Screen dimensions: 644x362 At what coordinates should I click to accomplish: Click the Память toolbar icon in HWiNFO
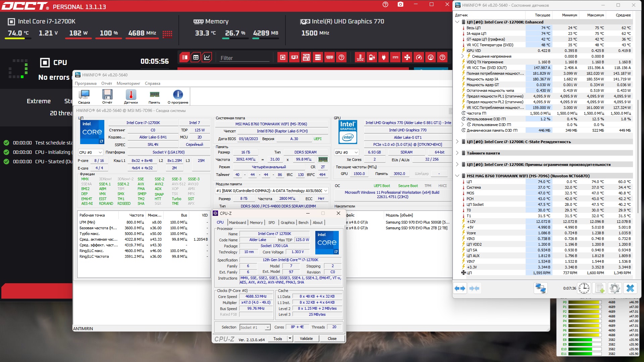point(154,97)
